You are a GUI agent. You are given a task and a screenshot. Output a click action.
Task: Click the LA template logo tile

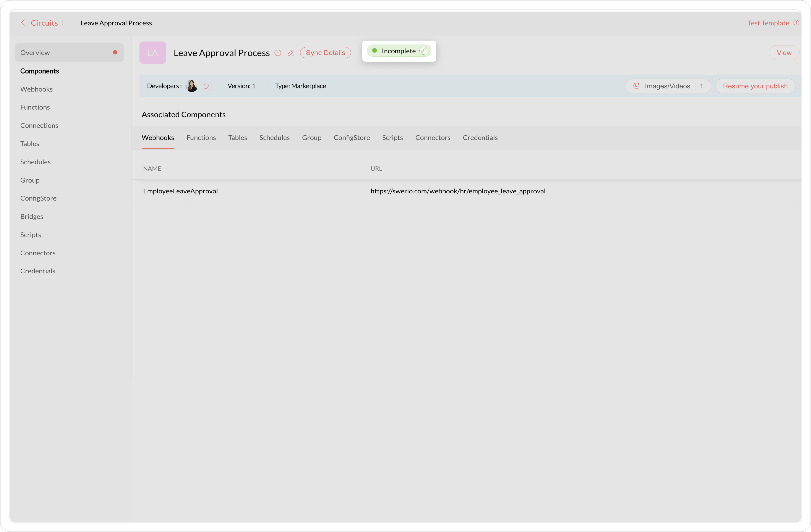tap(153, 53)
